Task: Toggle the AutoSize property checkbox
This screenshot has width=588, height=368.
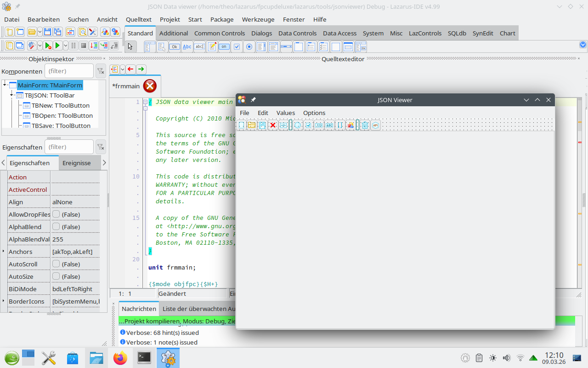Action: (56, 276)
